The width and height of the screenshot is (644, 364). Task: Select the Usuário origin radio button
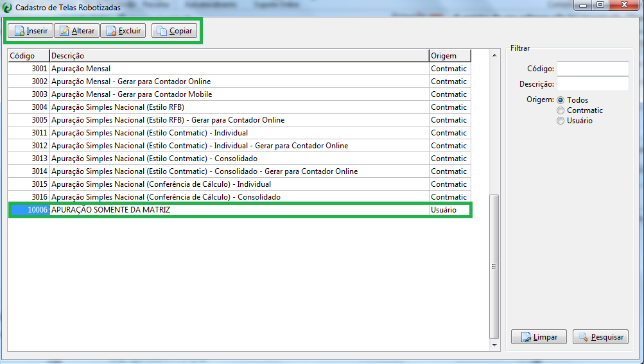pyautogui.click(x=561, y=121)
